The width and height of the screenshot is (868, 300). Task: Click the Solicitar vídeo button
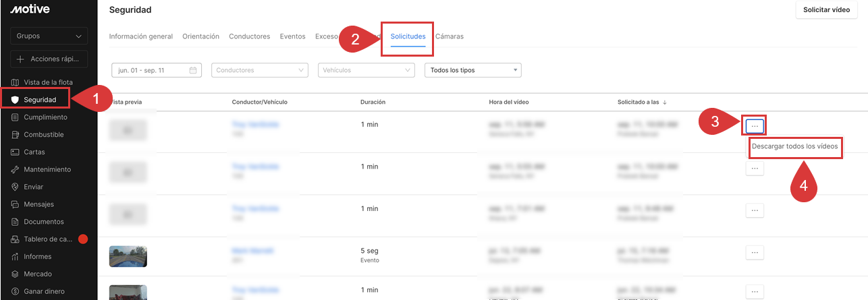pyautogui.click(x=826, y=10)
